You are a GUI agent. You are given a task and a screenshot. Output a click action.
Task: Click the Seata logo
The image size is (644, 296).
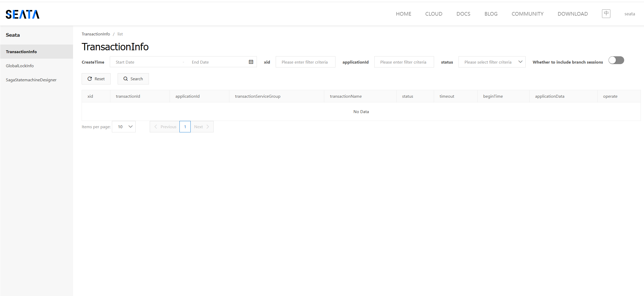coord(22,14)
